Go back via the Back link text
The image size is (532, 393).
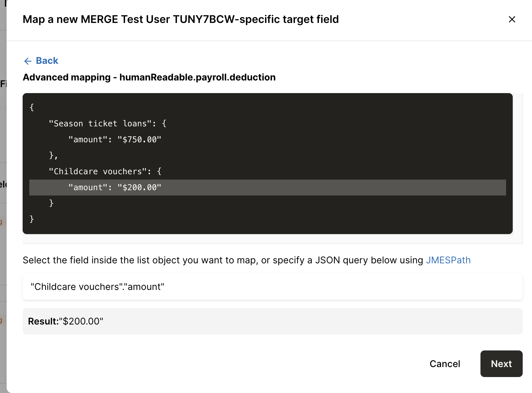pyautogui.click(x=47, y=61)
